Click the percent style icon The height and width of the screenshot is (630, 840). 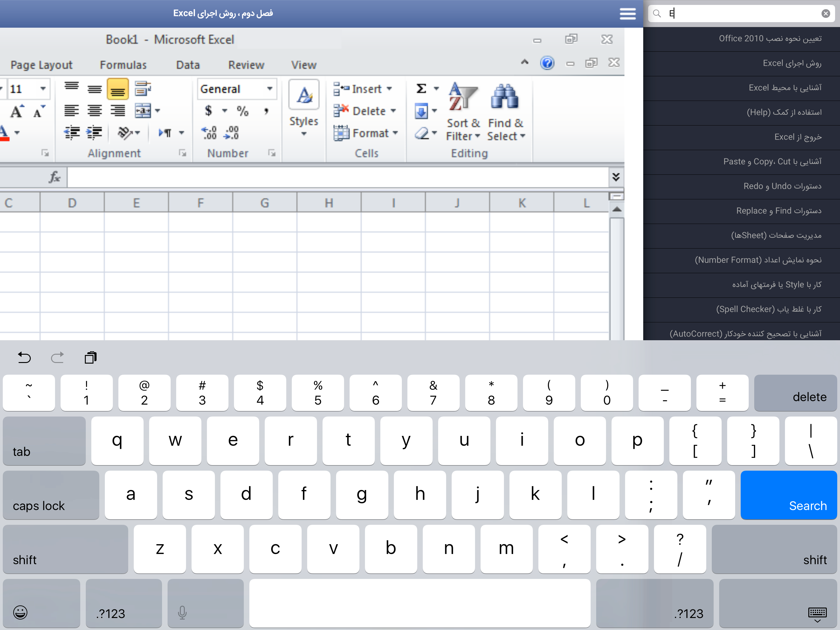point(242,111)
